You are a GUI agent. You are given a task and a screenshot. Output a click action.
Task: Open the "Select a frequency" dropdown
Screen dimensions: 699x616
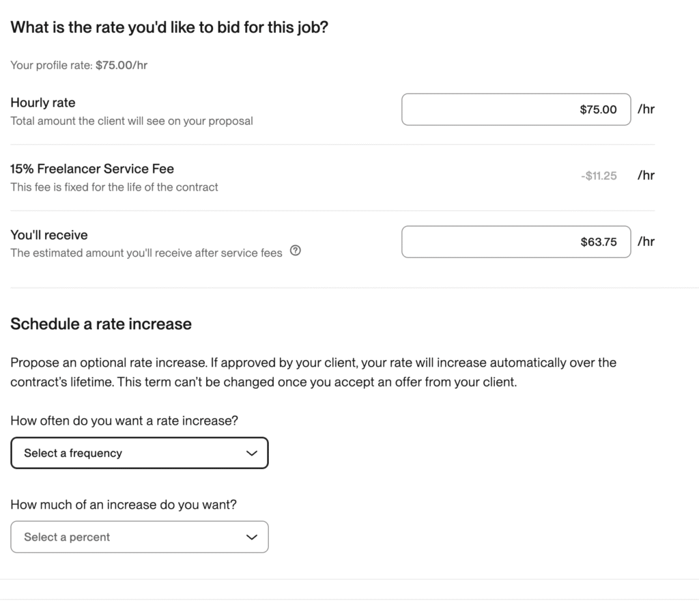point(139,453)
